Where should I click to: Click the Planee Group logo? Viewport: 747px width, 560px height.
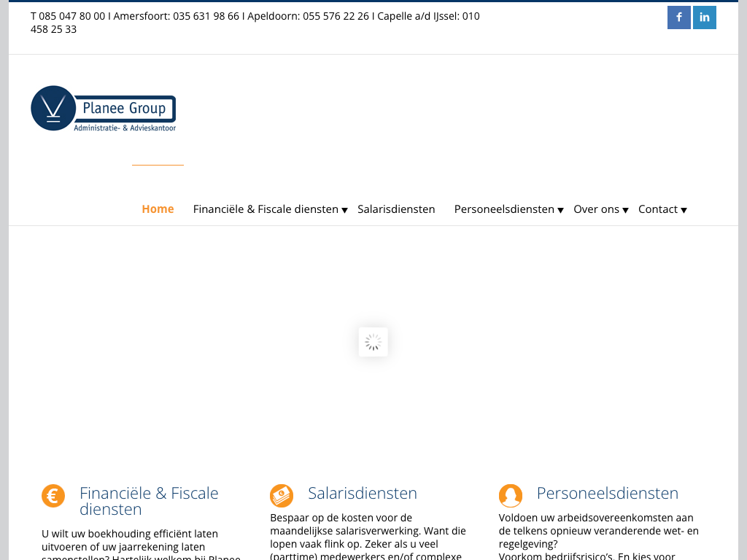[104, 109]
